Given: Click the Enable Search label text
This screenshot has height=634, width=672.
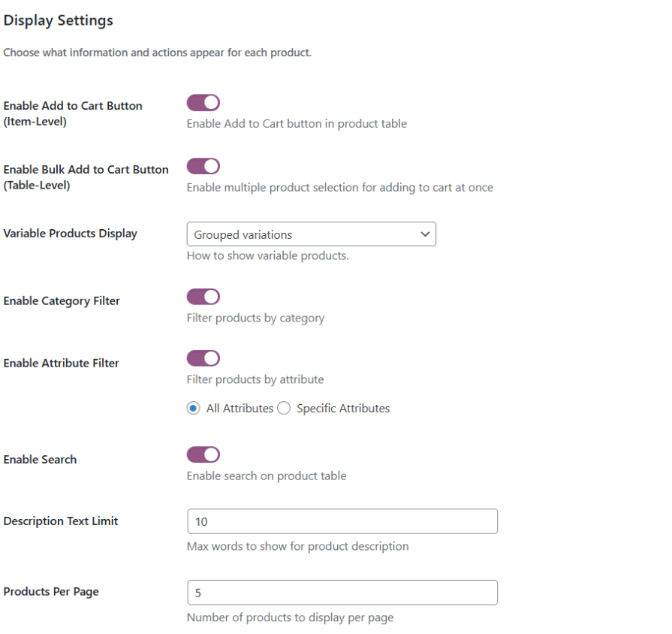Looking at the screenshot, I should [x=41, y=460].
